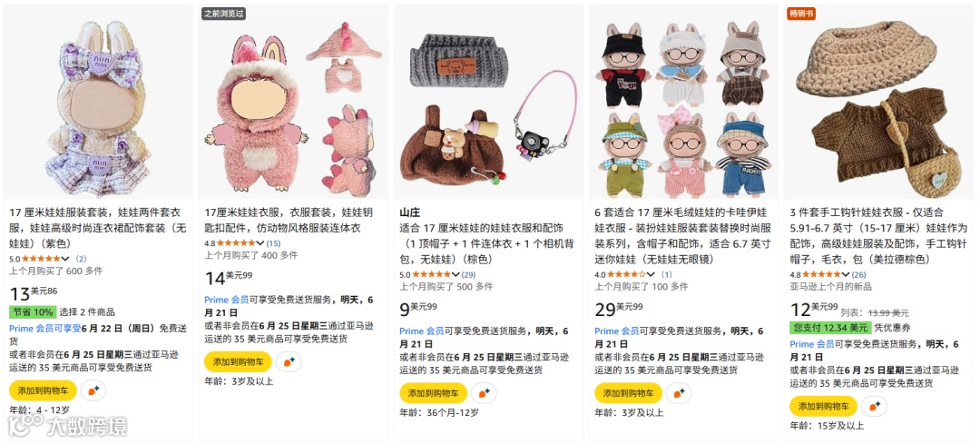Click the 节省 10% savings badge

click(x=33, y=312)
